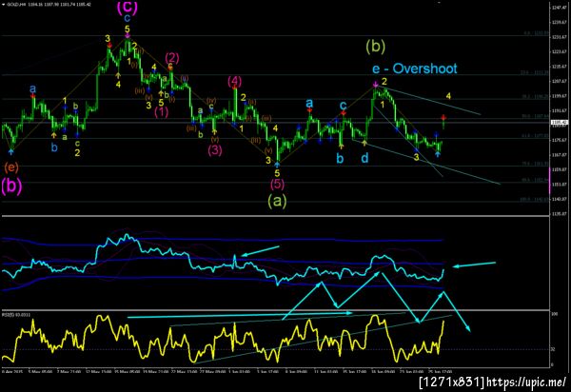Select the RSI(8) indicator label

(x=16, y=315)
